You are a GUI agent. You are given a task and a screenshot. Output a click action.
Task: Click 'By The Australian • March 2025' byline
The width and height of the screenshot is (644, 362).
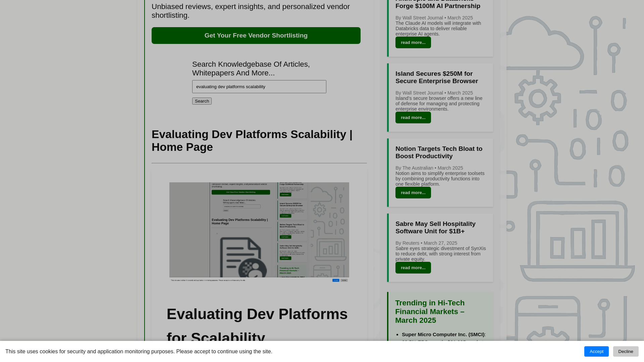[429, 168]
